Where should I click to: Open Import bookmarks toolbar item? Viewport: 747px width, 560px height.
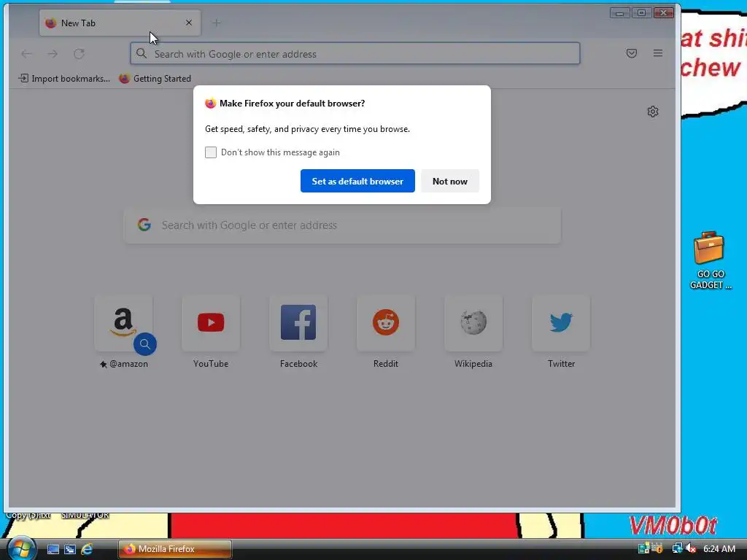[64, 78]
